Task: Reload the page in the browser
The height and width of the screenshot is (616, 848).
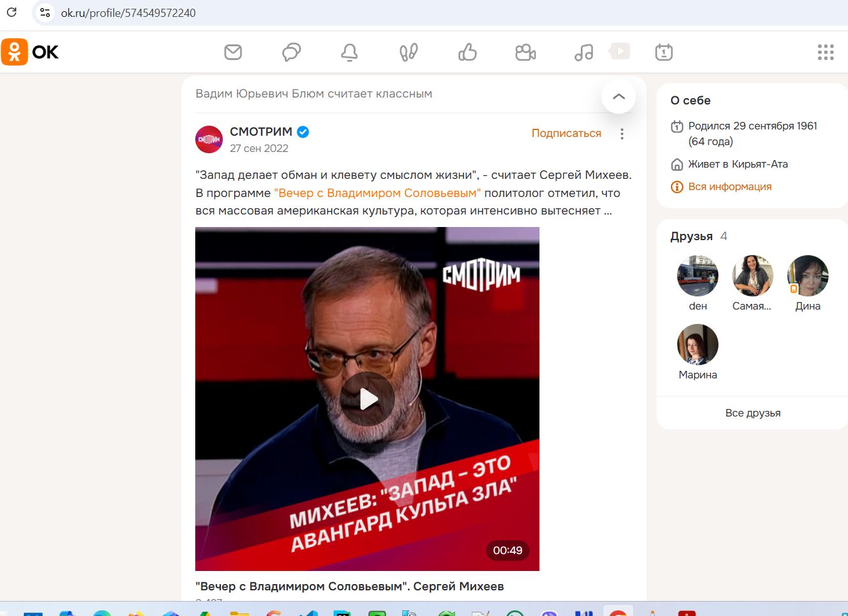Action: [x=11, y=12]
